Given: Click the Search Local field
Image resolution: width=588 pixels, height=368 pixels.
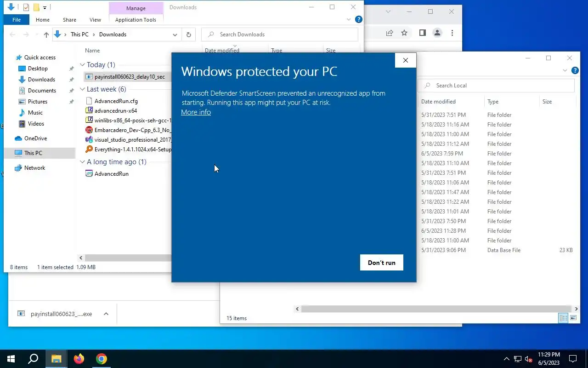Looking at the screenshot, I should (497, 86).
